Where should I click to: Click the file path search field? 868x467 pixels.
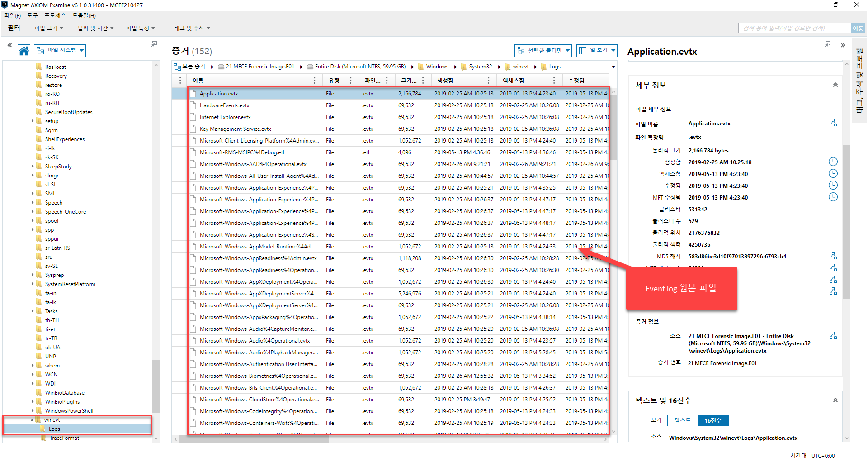point(794,28)
